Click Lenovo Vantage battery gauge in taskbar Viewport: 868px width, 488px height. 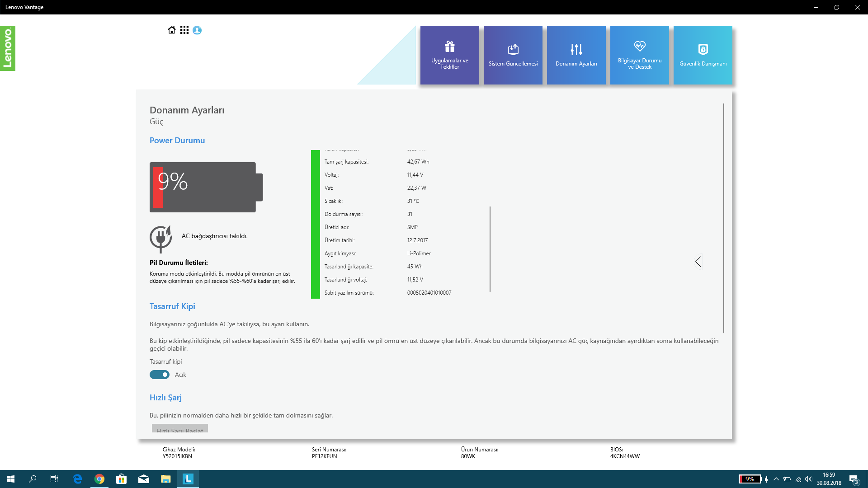point(750,479)
